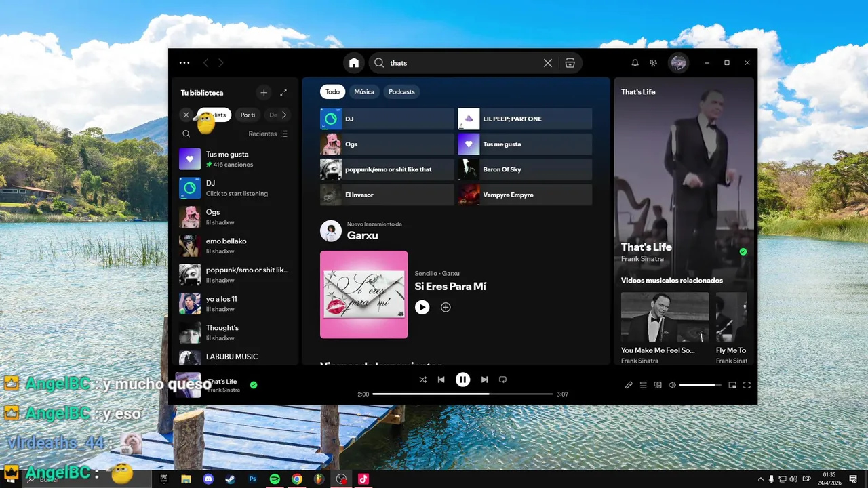Viewport: 868px width, 488px height.
Task: Open the Browse icon beside the search bar
Action: pos(570,63)
